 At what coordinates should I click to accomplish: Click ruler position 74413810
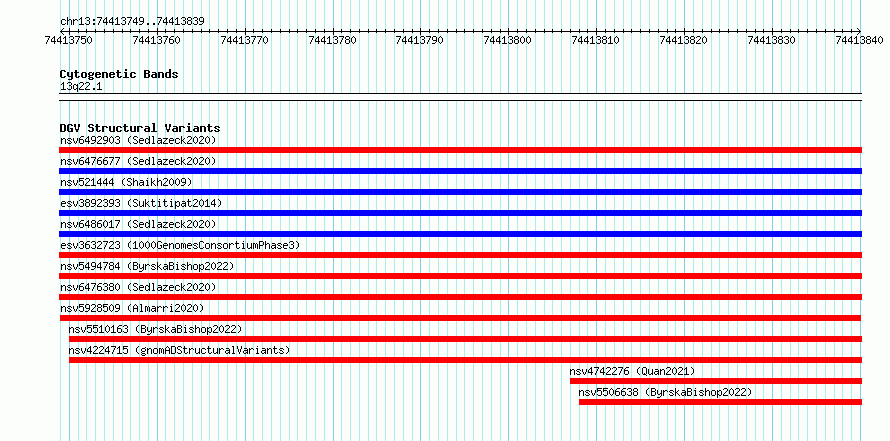point(596,40)
